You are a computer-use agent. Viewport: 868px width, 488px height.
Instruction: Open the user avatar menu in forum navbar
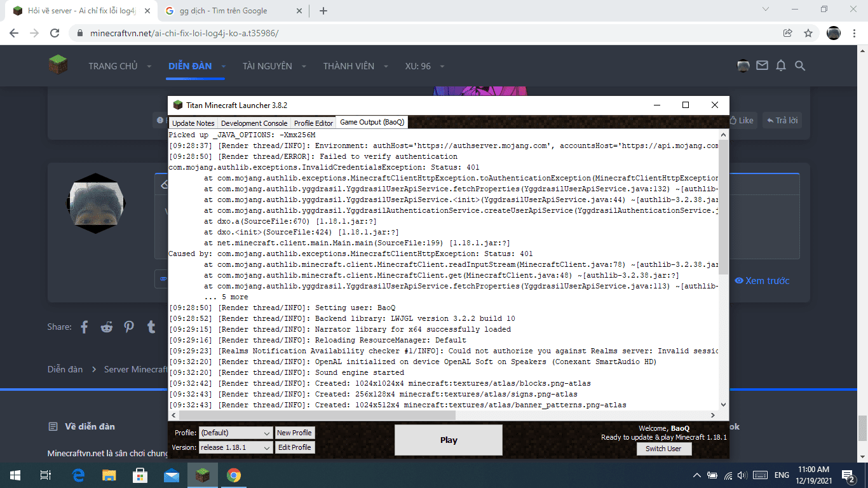(743, 65)
